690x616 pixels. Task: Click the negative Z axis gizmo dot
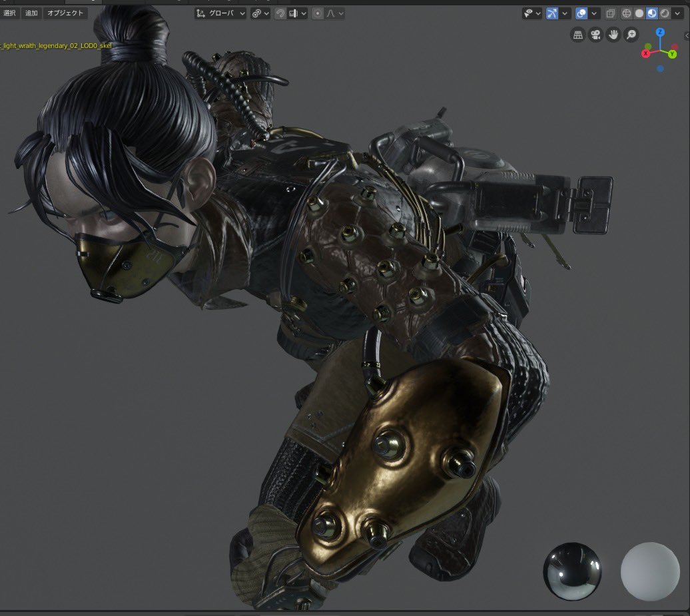660,69
